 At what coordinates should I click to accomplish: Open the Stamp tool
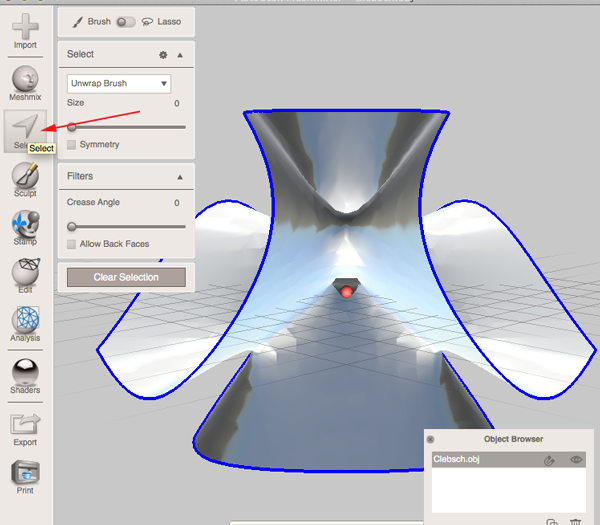(25, 227)
